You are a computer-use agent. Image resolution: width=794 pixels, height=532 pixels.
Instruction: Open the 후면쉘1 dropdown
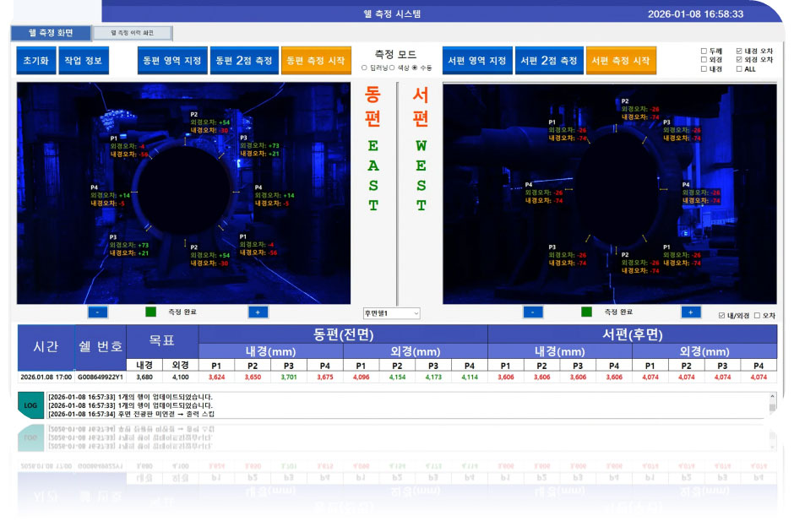tap(391, 313)
